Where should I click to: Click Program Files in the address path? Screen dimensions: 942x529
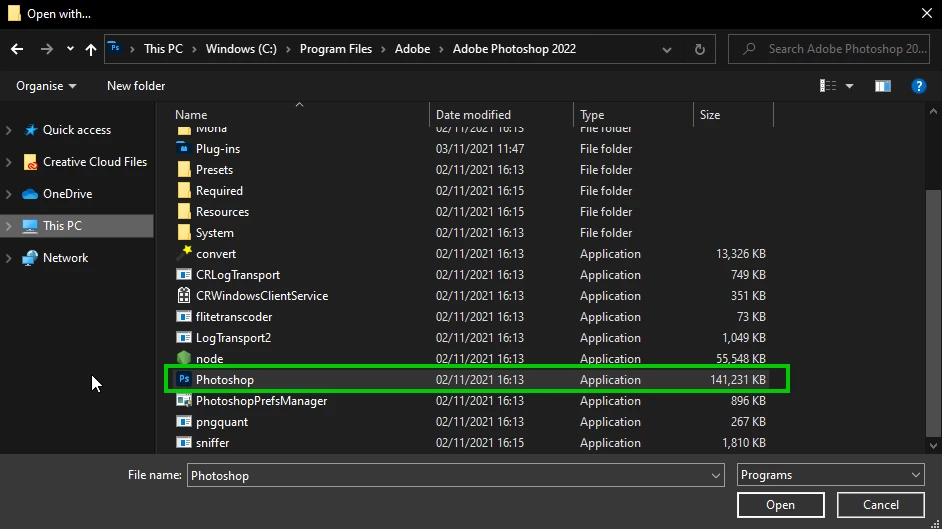[x=336, y=49]
